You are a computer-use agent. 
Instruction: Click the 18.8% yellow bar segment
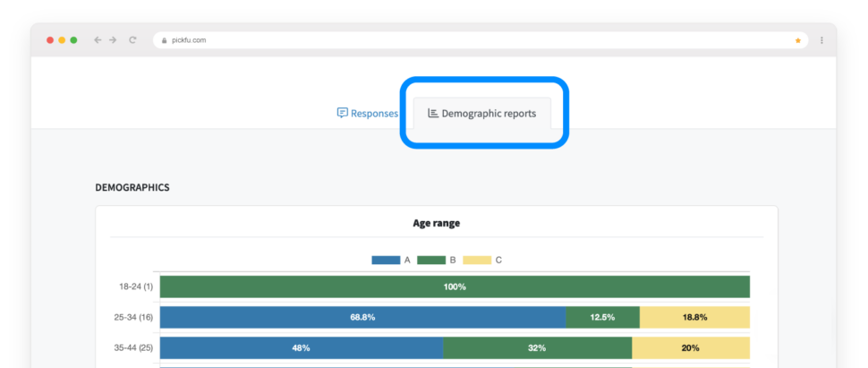pyautogui.click(x=694, y=318)
